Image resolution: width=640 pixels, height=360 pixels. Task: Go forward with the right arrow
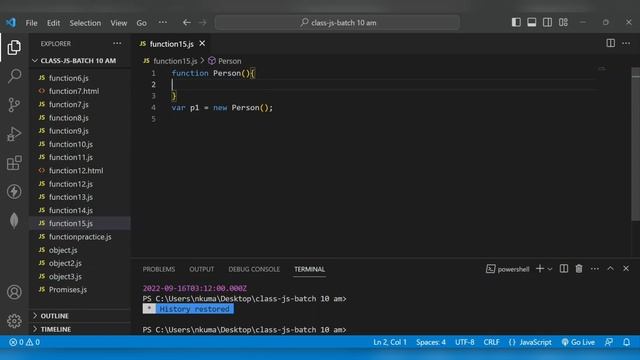pos(202,22)
